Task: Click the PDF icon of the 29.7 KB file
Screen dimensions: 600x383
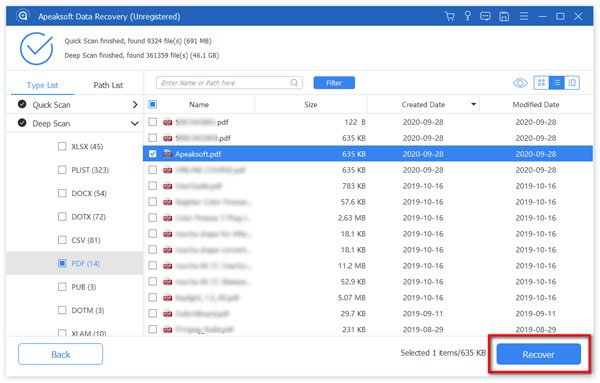Action: click(x=168, y=314)
